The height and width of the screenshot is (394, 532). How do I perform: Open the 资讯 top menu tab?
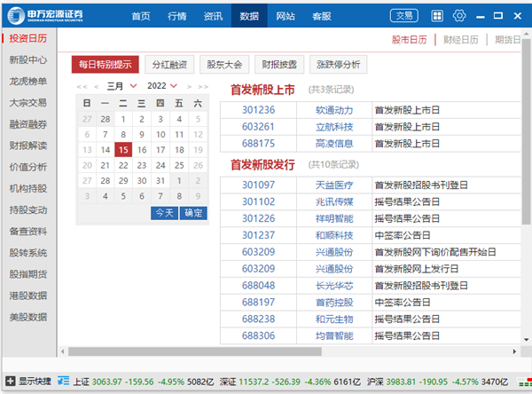coord(213,16)
